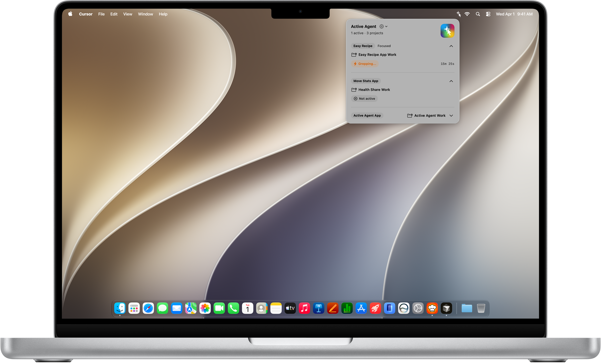The width and height of the screenshot is (601, 364).
Task: Expand the Active Agent App section
Action: pos(451,116)
